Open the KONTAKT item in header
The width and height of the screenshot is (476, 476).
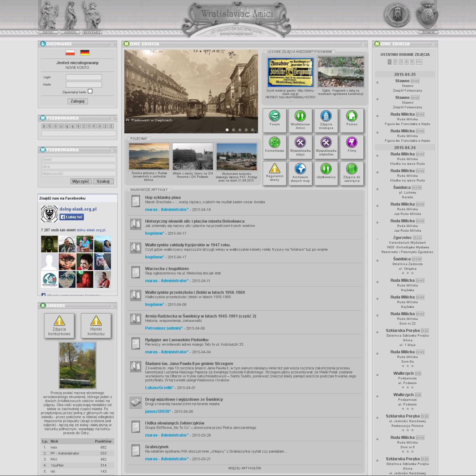(x=92, y=32)
